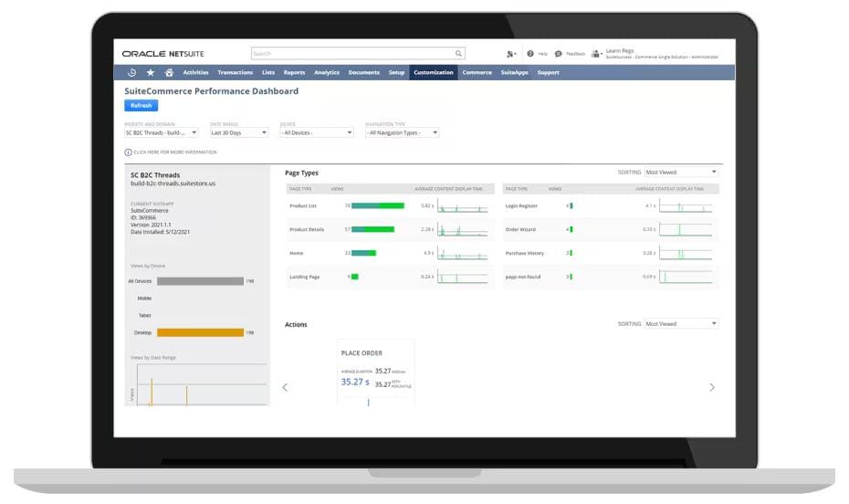Click the Product Details views bar
This screenshot has height=504, width=849.
pos(372,229)
